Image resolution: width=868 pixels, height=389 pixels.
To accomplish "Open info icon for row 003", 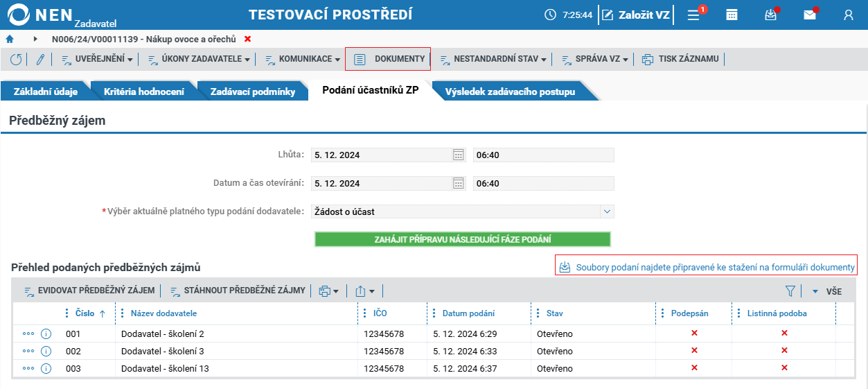I will tap(46, 368).
